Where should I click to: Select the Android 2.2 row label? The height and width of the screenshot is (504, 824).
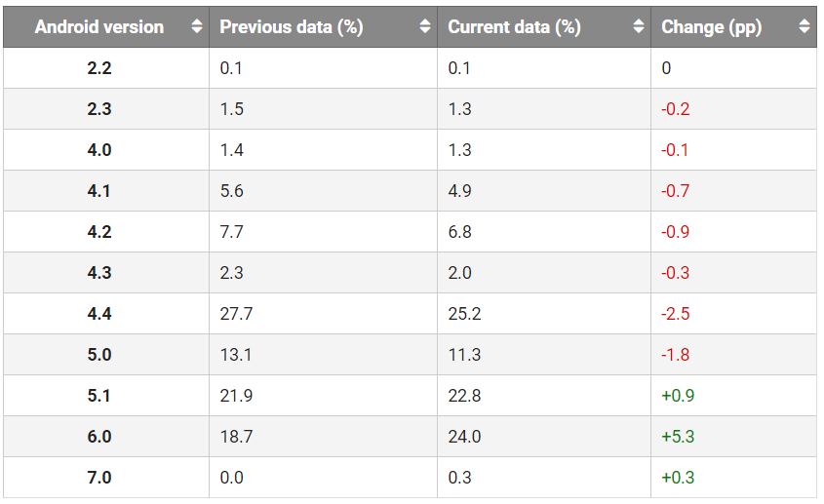(99, 68)
